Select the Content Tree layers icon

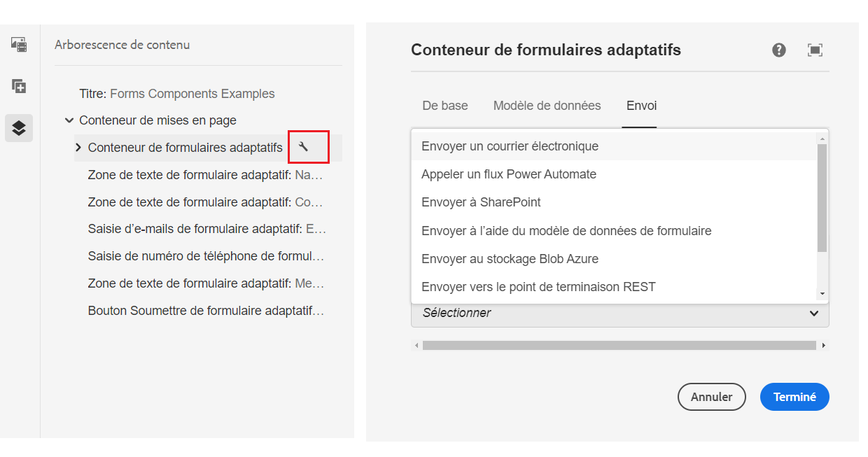click(x=19, y=128)
